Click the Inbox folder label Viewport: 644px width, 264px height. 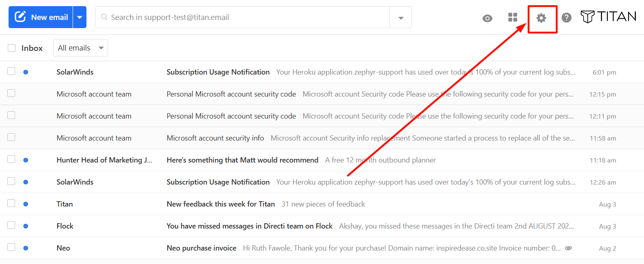tap(32, 48)
